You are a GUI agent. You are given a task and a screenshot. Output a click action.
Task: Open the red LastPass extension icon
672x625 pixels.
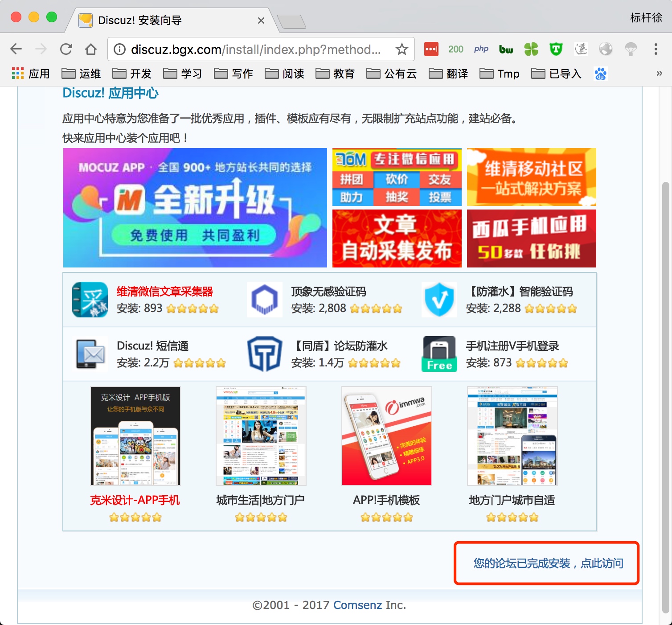(x=431, y=49)
